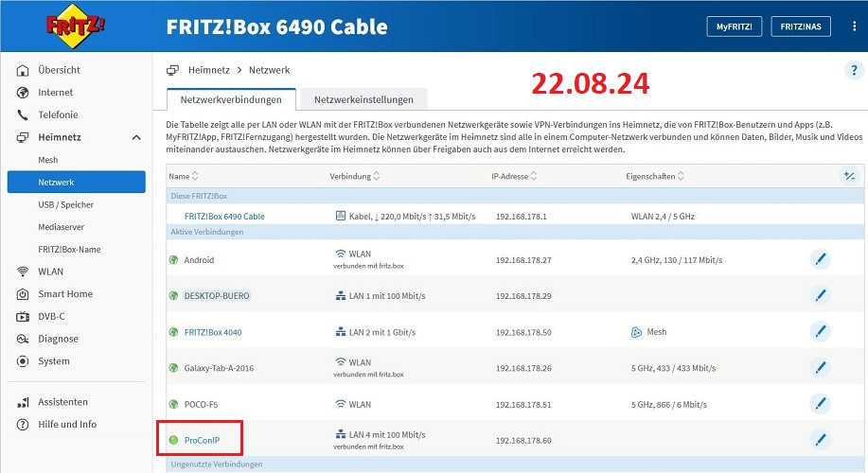Viewport: 868px width, 473px height.
Task: Click the FRITZ!NAS button
Action: coord(801,26)
